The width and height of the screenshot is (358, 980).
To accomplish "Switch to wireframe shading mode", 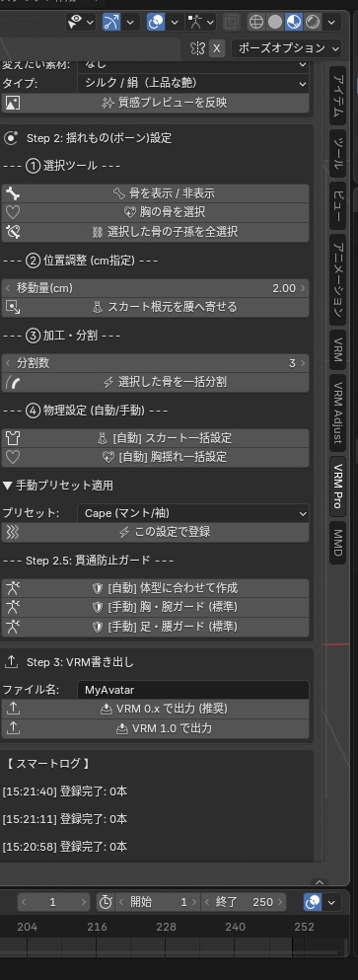I will pos(256,23).
